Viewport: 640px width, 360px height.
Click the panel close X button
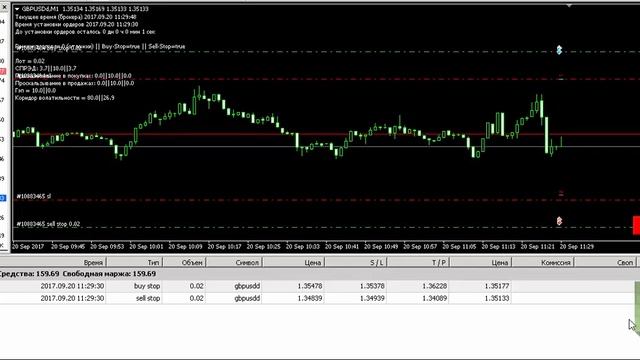pos(4,7)
